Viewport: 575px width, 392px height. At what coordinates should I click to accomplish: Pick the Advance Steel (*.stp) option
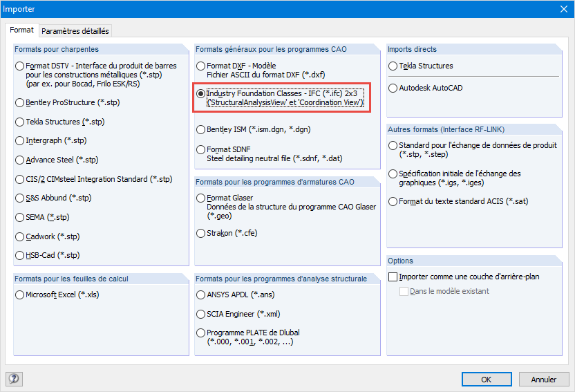pyautogui.click(x=20, y=160)
